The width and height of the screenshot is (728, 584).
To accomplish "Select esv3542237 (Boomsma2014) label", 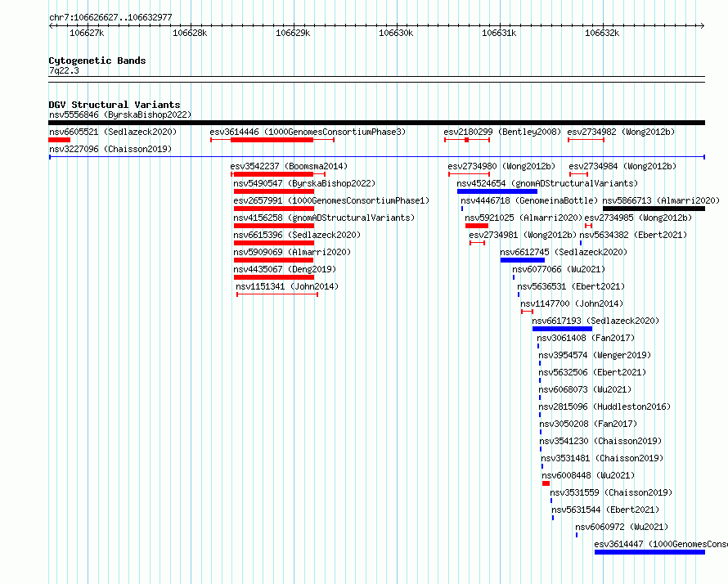I will point(288,166).
